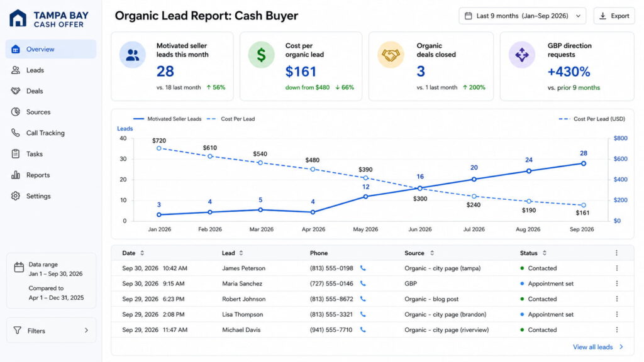Click the Export button
The width and height of the screenshot is (644, 362).
tap(614, 16)
